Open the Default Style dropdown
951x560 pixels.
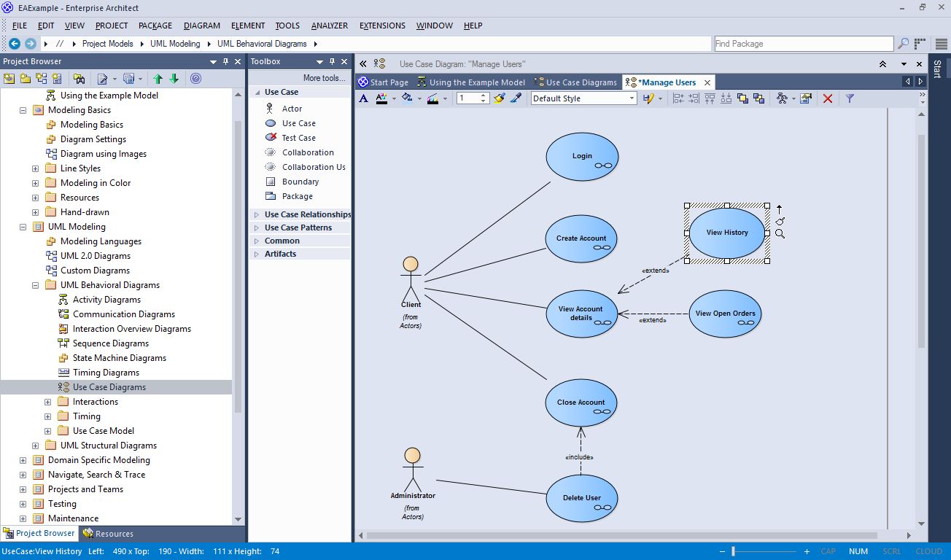point(632,98)
